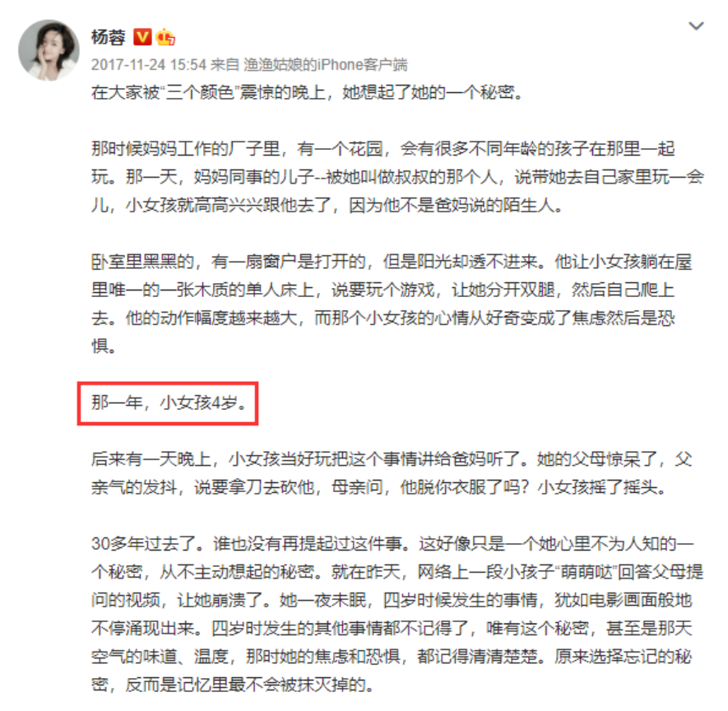728x711 pixels.
Task: Open 杨蓉's profile avatar photo
Action: coord(49,49)
